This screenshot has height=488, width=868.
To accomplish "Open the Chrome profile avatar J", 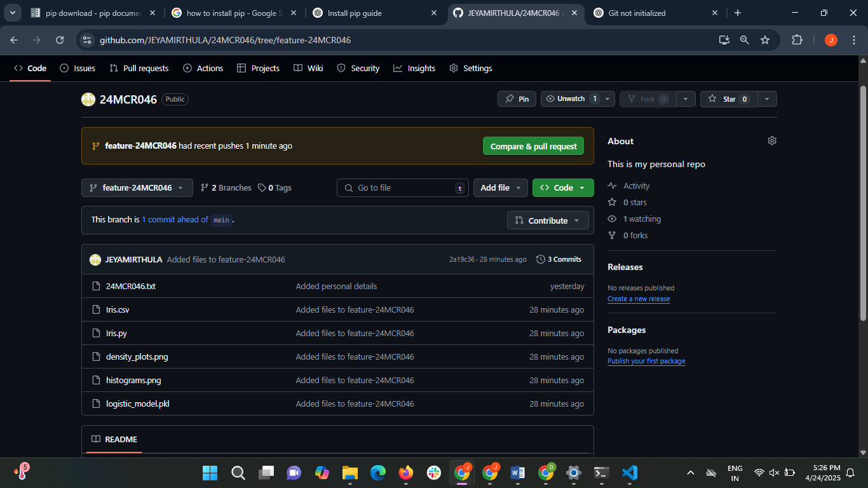I will point(831,40).
